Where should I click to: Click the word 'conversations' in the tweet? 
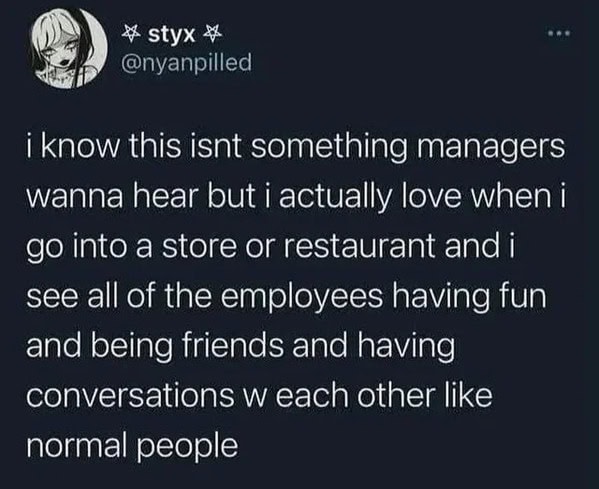pos(130,395)
